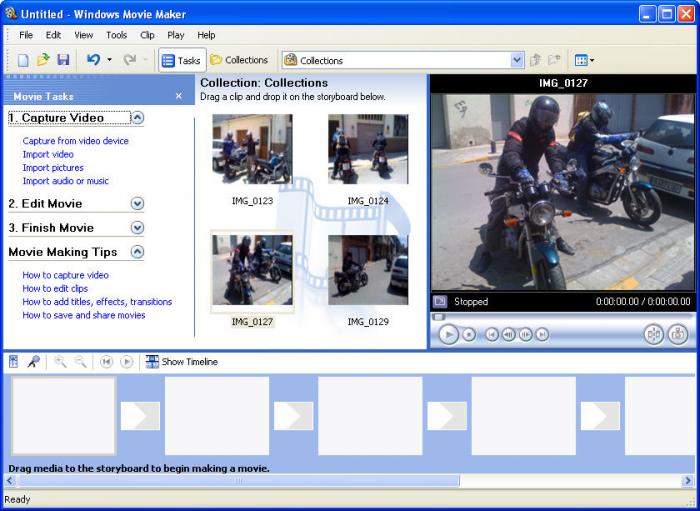
Task: Open the Clip menu
Action: coord(147,35)
